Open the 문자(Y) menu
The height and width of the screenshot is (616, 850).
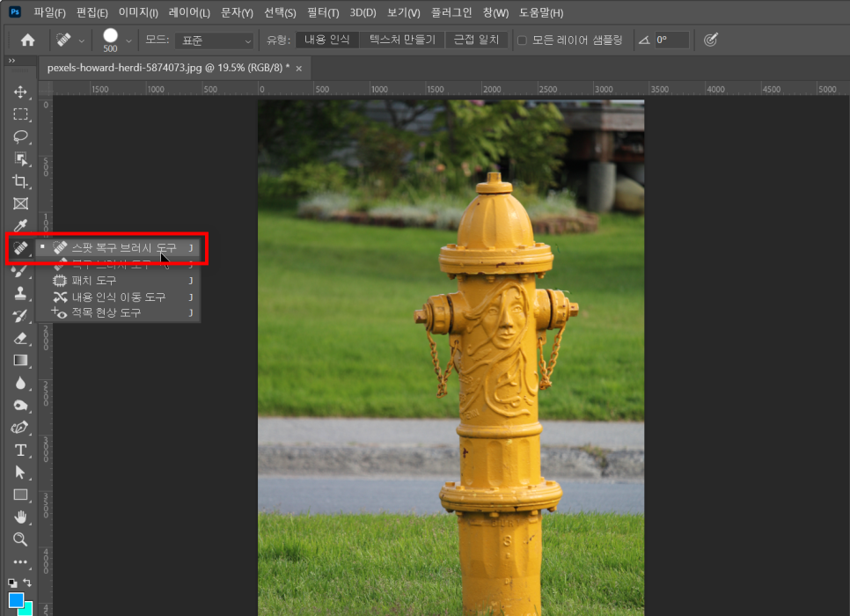point(237,12)
